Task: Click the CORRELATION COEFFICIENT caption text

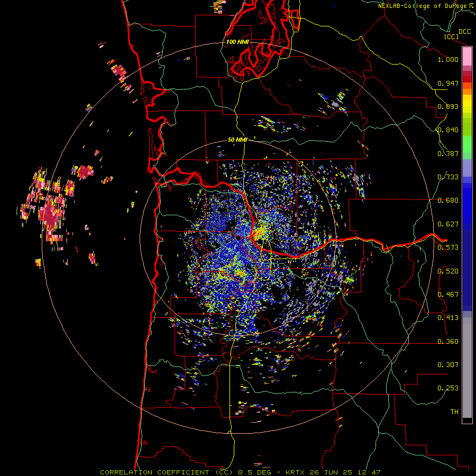Action: coord(167,472)
